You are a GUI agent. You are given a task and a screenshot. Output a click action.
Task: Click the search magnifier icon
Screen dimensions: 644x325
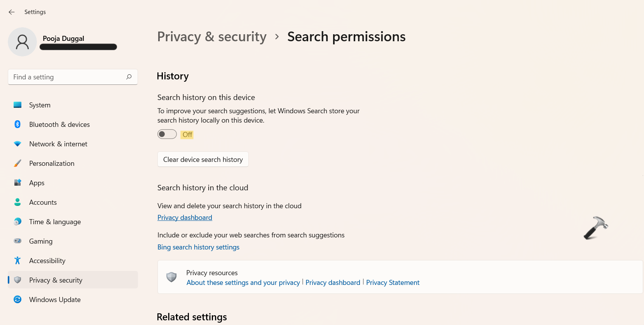click(x=129, y=77)
